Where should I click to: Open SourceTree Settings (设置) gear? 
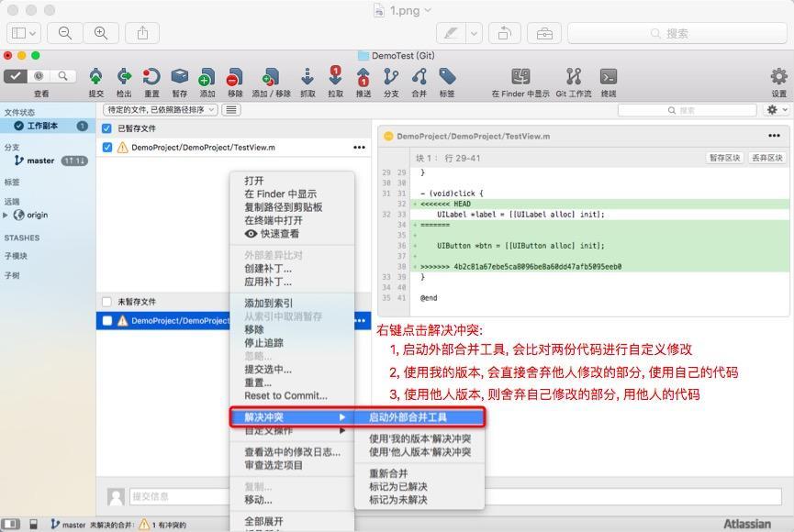click(778, 77)
